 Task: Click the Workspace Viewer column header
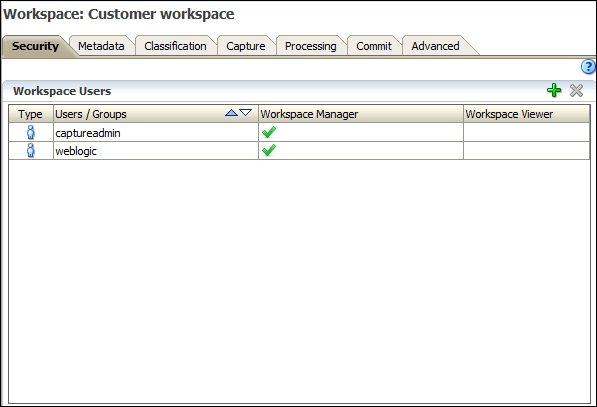(527, 114)
